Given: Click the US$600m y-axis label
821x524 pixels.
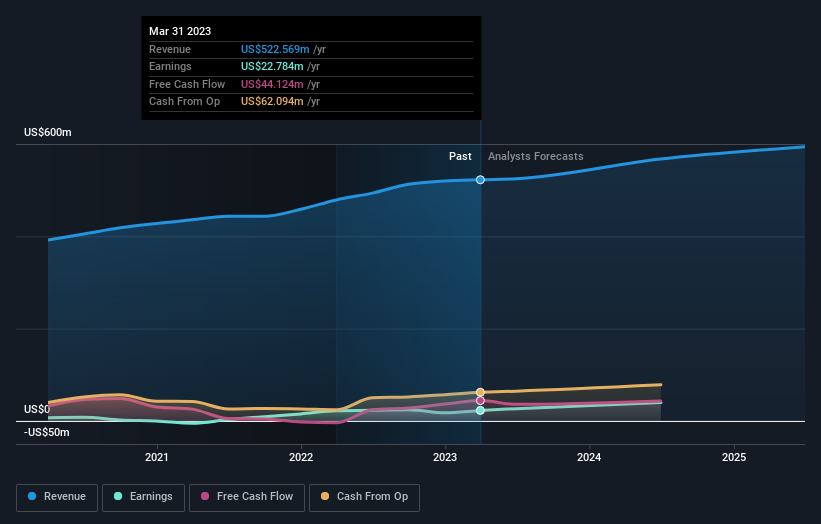Looking at the screenshot, I should pyautogui.click(x=48, y=132).
